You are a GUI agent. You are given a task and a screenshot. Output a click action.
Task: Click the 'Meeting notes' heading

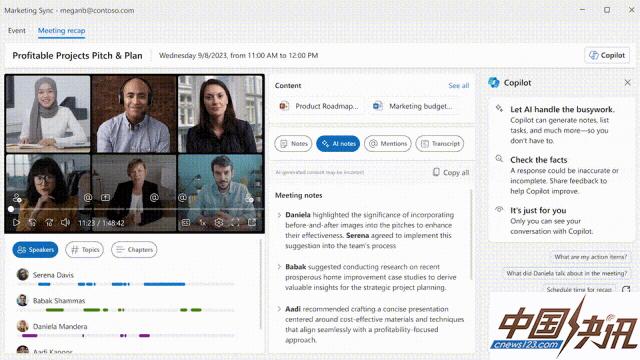coord(298,196)
